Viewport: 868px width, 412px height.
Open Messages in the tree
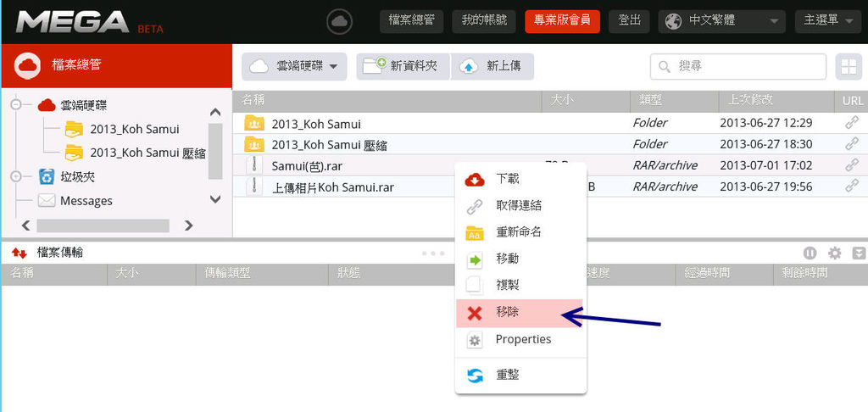tap(75, 200)
